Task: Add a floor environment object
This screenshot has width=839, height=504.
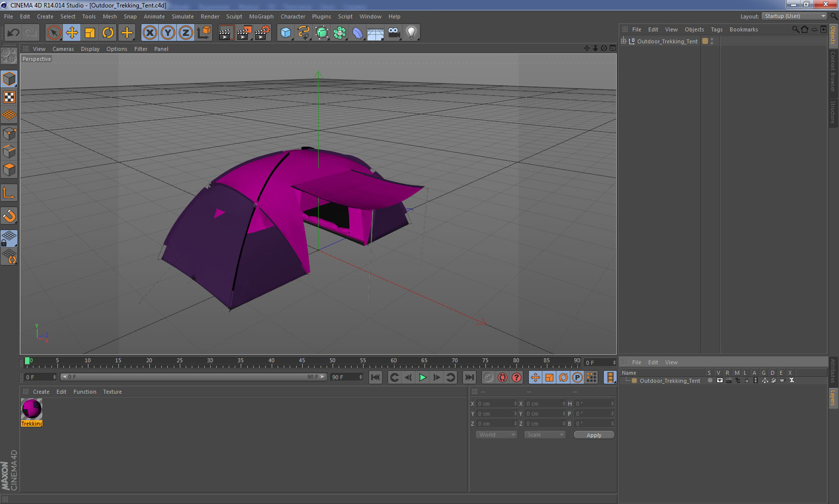Action: pyautogui.click(x=376, y=33)
